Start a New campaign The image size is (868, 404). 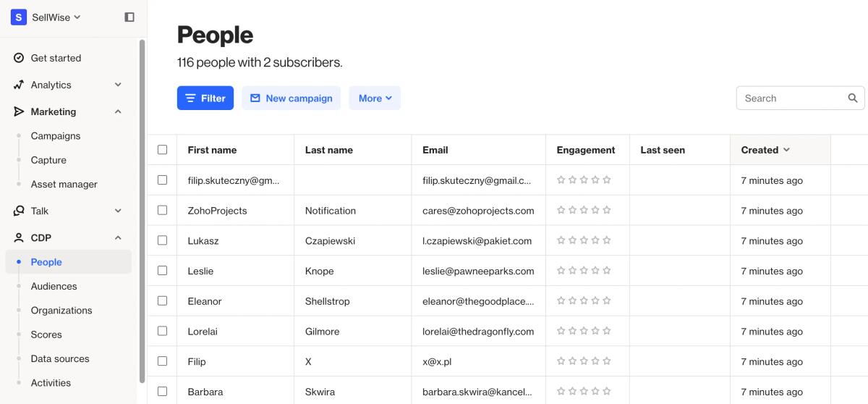tap(292, 98)
